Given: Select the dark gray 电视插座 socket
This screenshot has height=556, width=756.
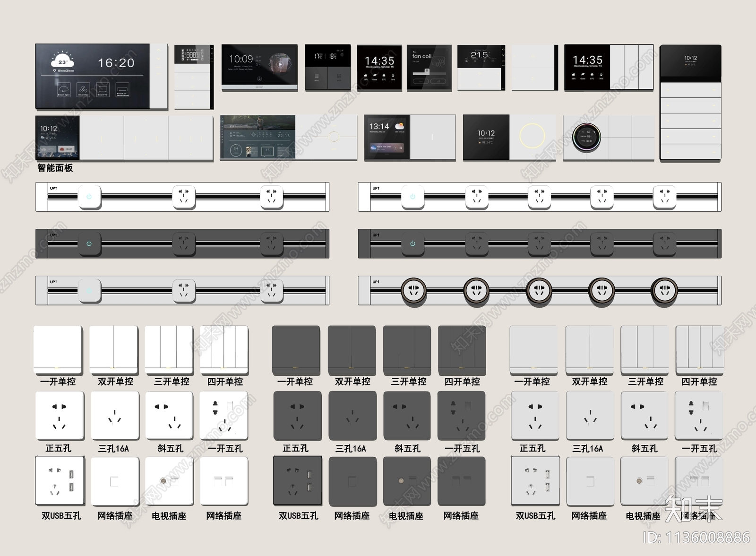Looking at the screenshot, I should [x=407, y=481].
